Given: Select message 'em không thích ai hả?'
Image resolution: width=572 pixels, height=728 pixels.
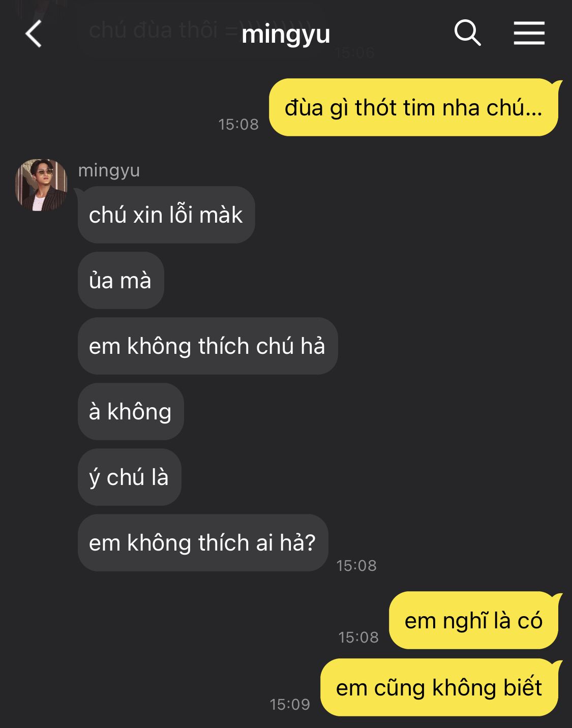Looking at the screenshot, I should [x=203, y=542].
